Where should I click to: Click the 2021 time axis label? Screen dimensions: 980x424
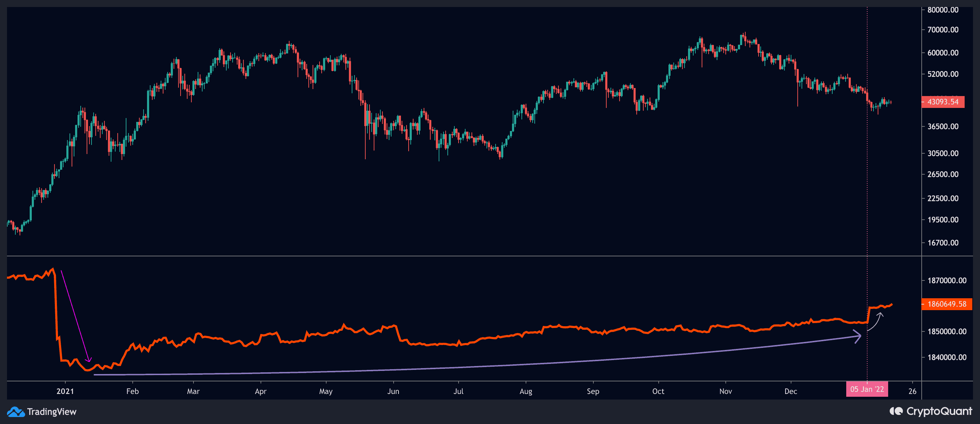click(65, 391)
